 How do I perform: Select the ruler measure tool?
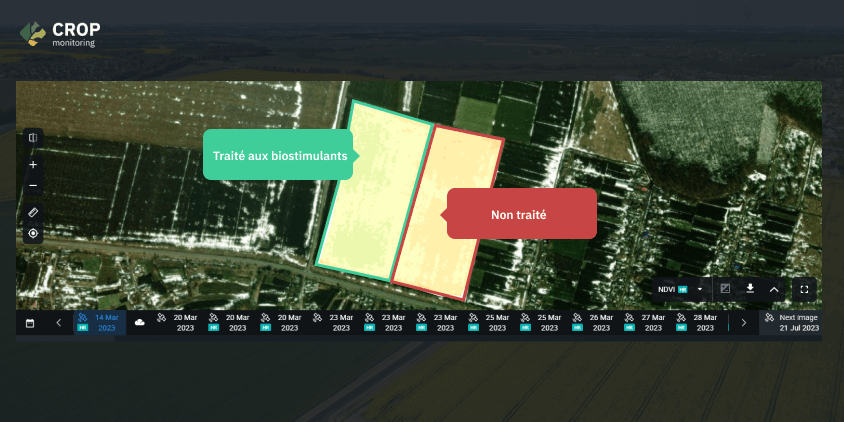[x=33, y=213]
